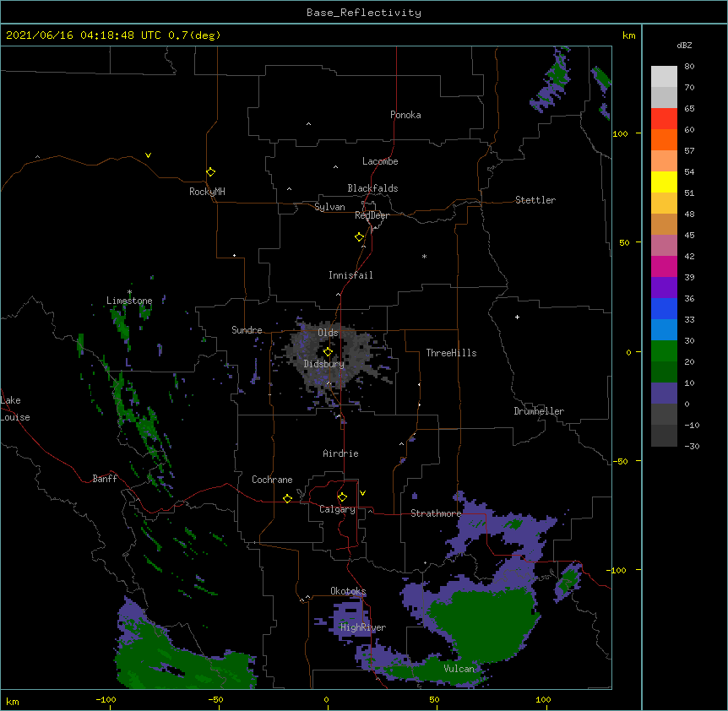Click the yellow station marker south of RedDeer
The image size is (728, 711).
[360, 237]
